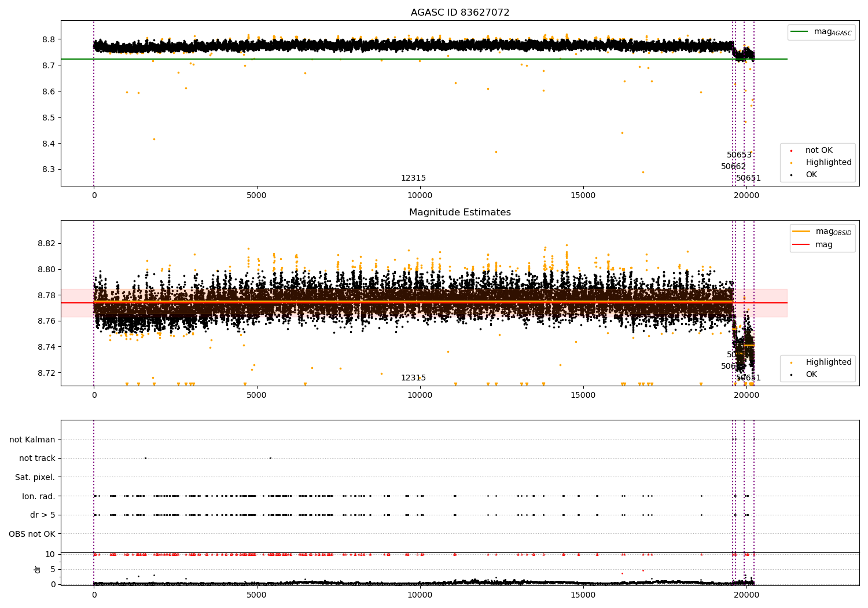Click the 'Ion. rad.' row label

point(39,496)
